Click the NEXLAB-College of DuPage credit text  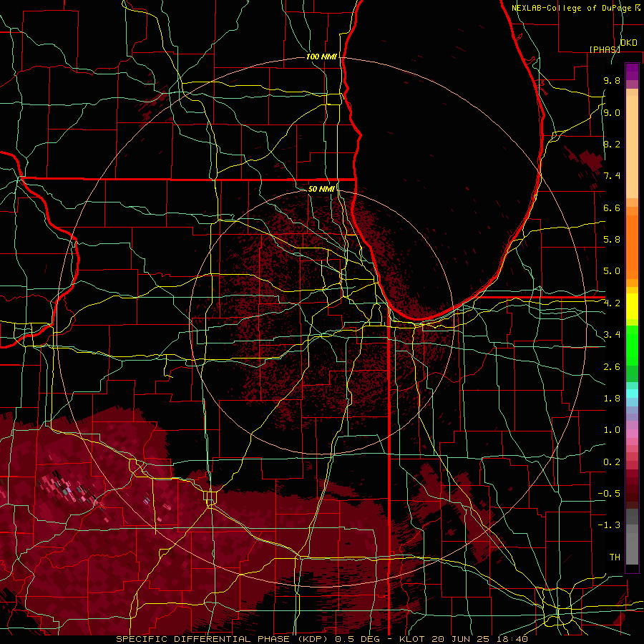pos(573,8)
